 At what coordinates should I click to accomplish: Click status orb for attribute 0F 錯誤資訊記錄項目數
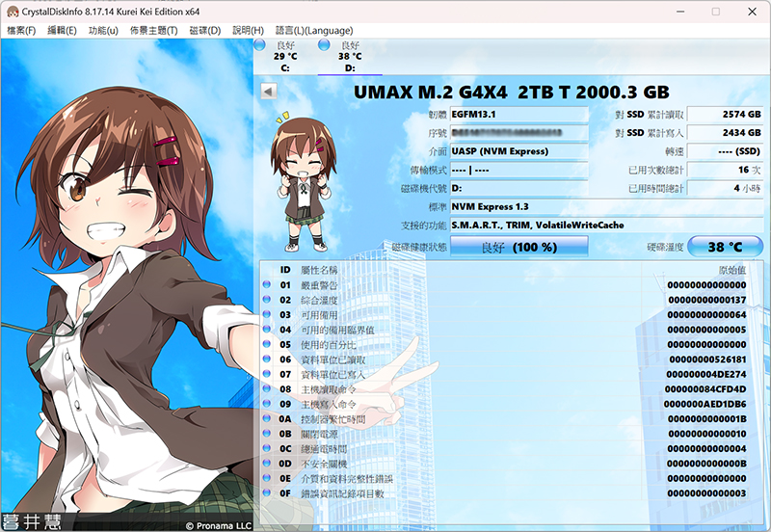point(267,492)
